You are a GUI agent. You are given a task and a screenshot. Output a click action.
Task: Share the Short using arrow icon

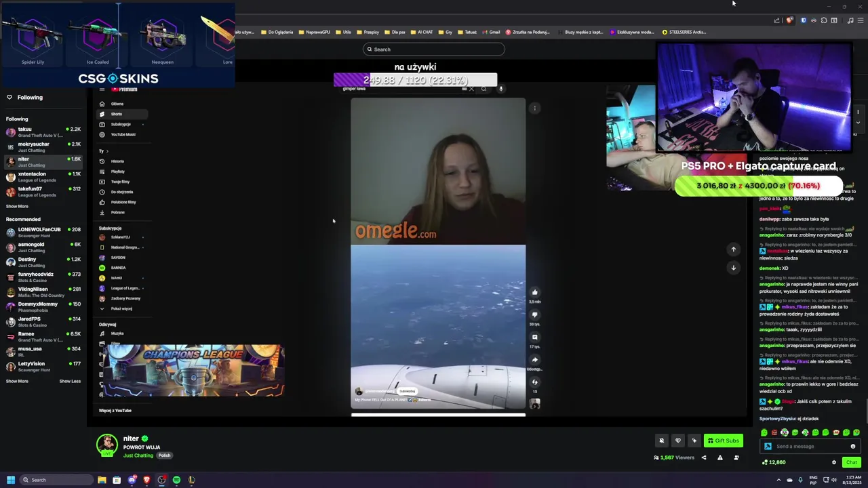(x=534, y=360)
